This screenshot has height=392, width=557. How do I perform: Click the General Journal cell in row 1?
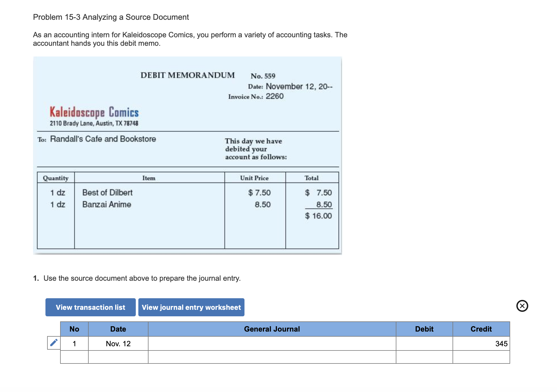click(x=272, y=344)
